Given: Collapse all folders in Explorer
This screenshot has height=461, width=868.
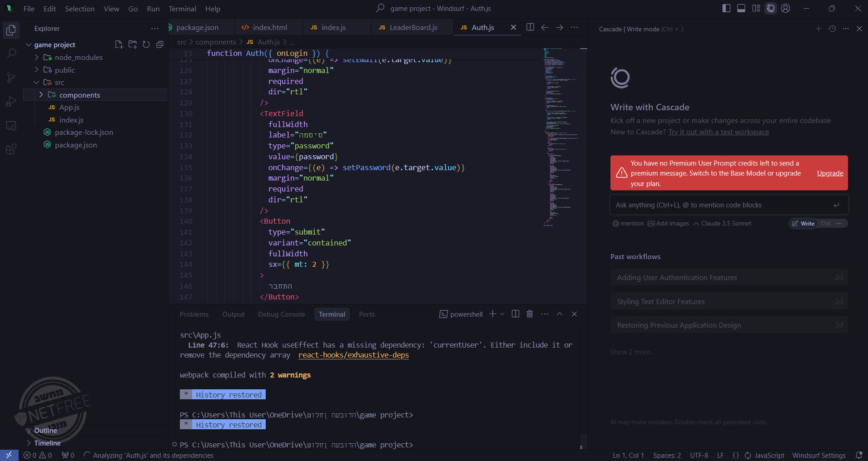Looking at the screenshot, I should pyautogui.click(x=159, y=44).
